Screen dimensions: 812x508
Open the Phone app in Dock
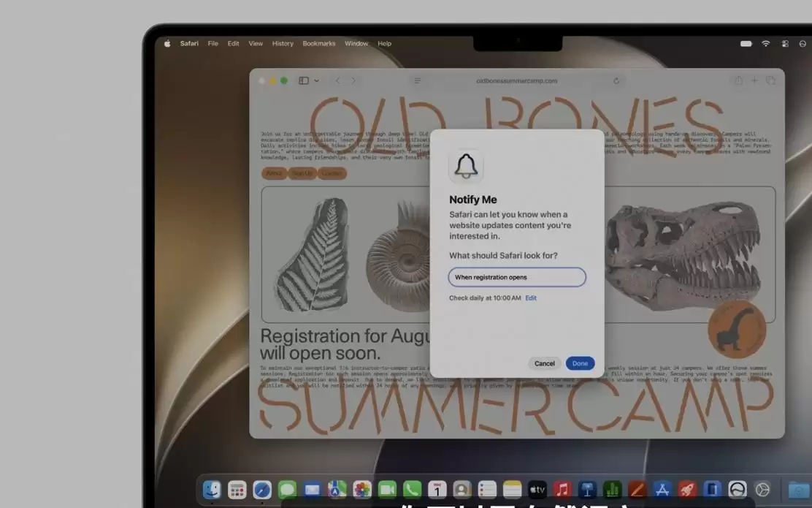tap(412, 489)
